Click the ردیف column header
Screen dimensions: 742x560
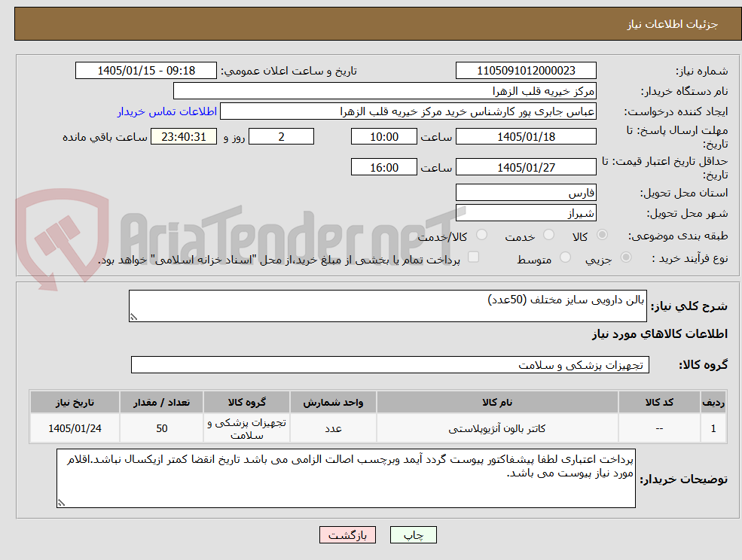[x=713, y=402]
